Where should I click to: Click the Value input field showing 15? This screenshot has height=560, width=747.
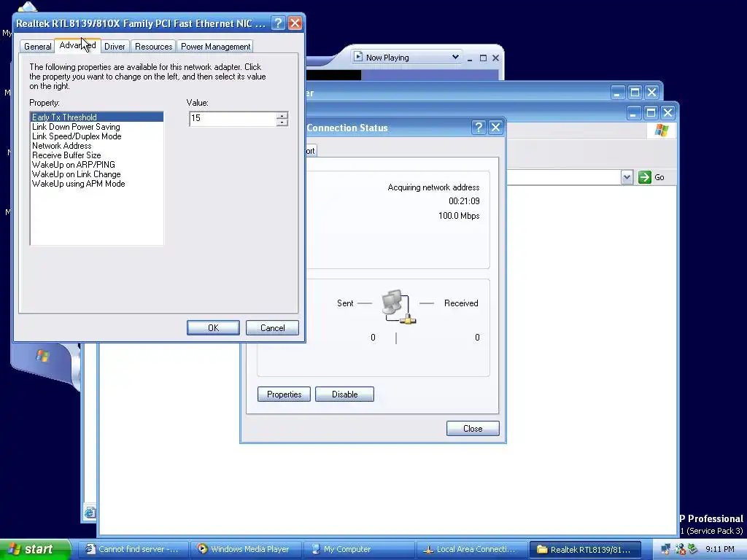(x=233, y=119)
